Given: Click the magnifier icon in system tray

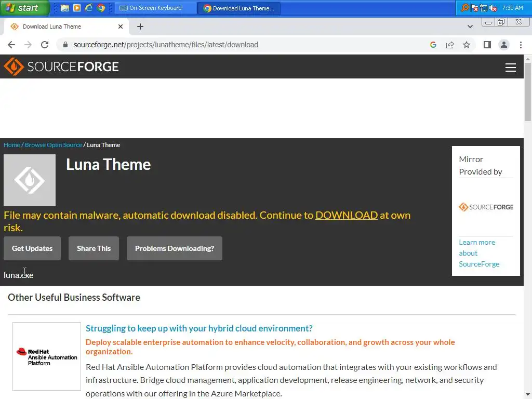Looking at the screenshot, I should tap(465, 8).
